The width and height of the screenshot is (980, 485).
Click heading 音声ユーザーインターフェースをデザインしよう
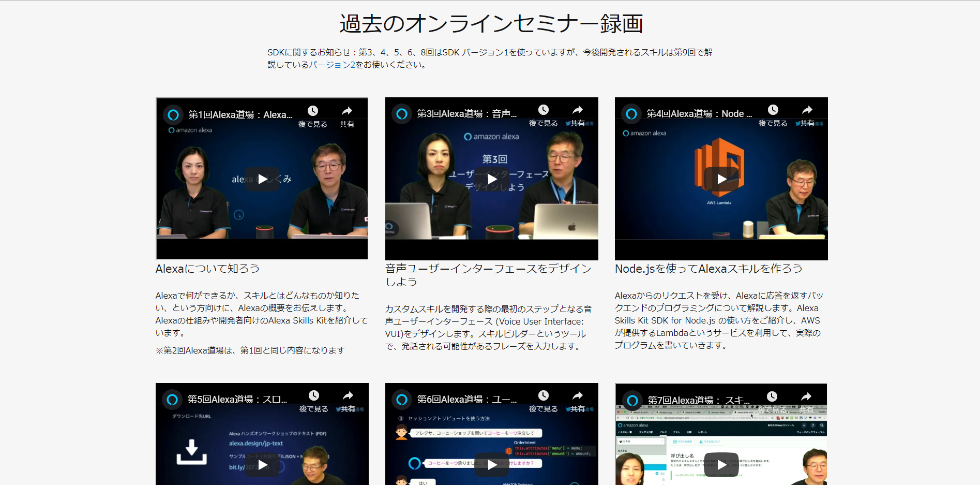(488, 275)
